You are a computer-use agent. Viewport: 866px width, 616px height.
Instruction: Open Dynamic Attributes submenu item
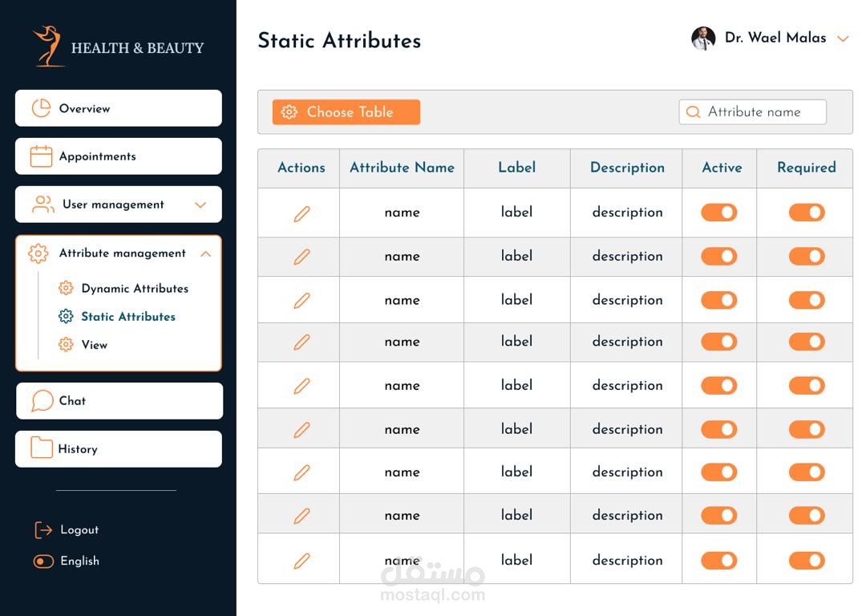click(134, 289)
